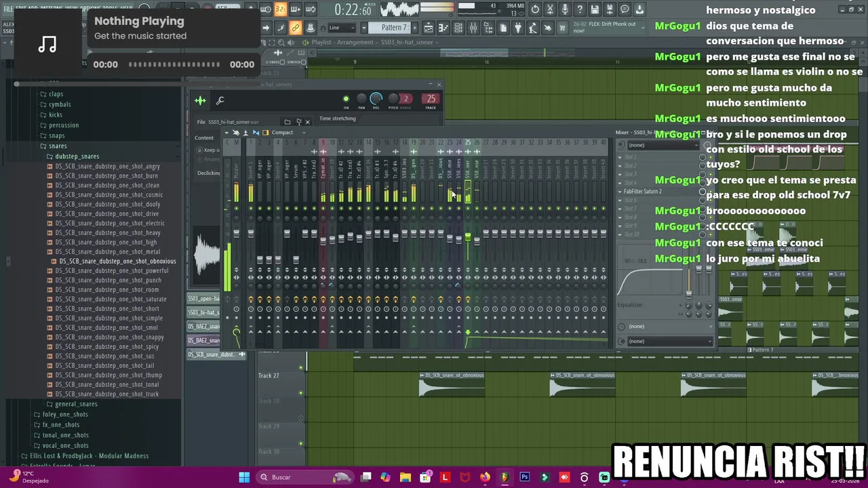Viewport: 868px width, 488px height.
Task: Click the orange mixer waveform view icon
Action: click(265, 133)
